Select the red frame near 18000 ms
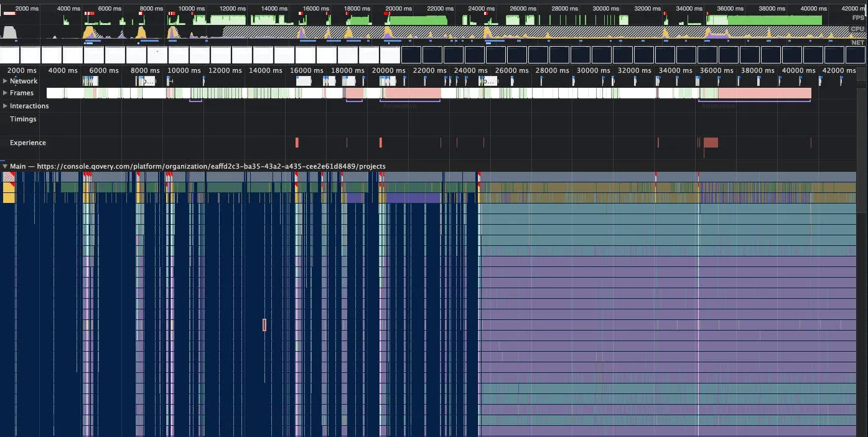 click(x=355, y=93)
